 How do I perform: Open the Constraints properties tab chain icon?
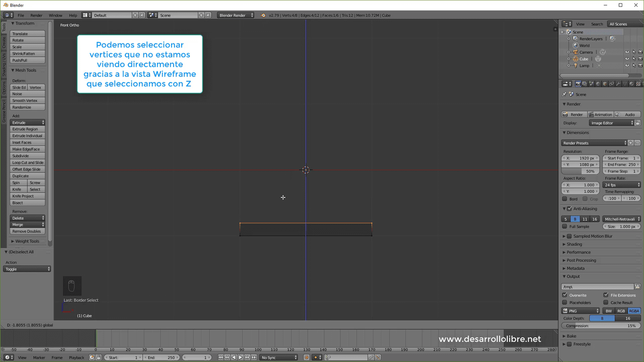[611, 84]
